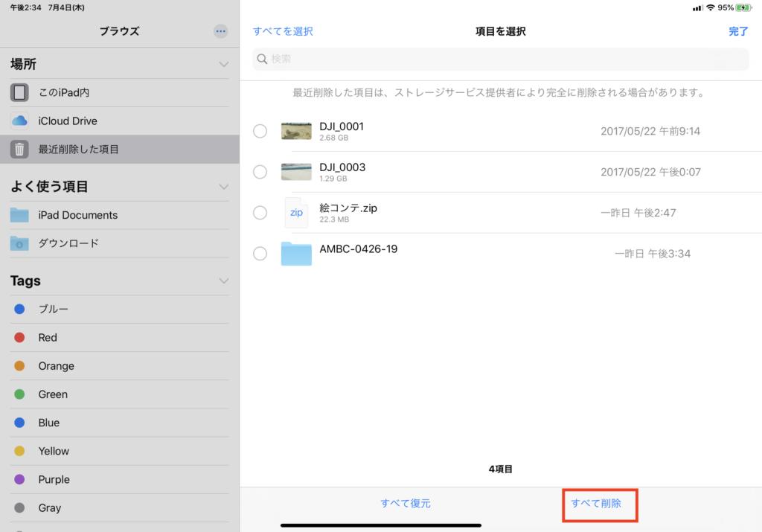Click the iPad device icon
This screenshot has width=762, height=532.
(19, 92)
